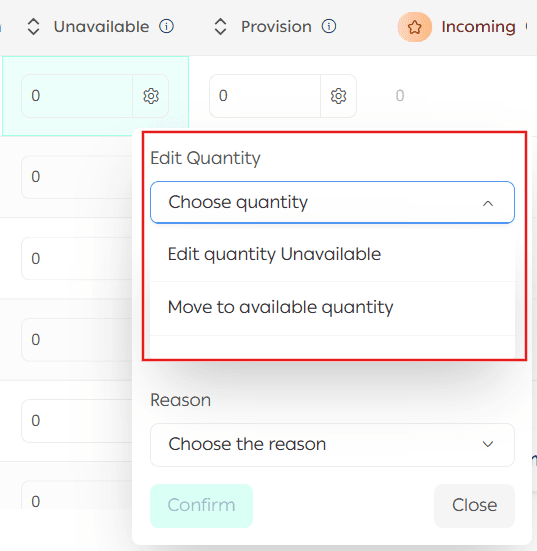Image resolution: width=537 pixels, height=551 pixels.
Task: Open gear settings in first Provision cell
Action: click(x=338, y=96)
